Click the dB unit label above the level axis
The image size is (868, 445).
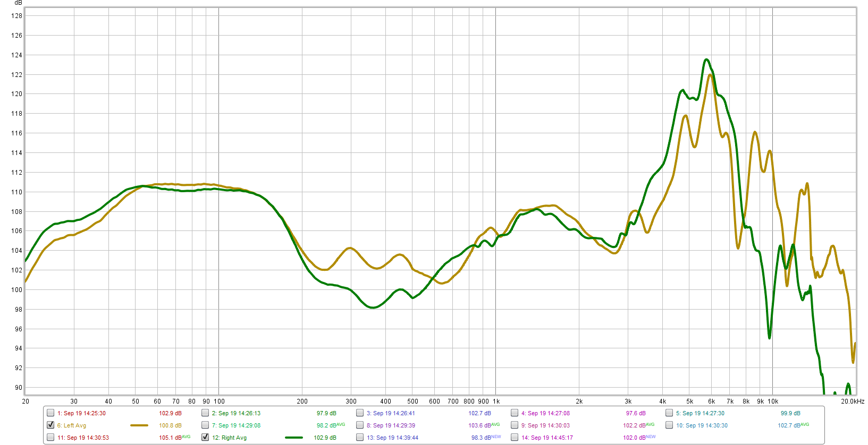(x=18, y=3)
